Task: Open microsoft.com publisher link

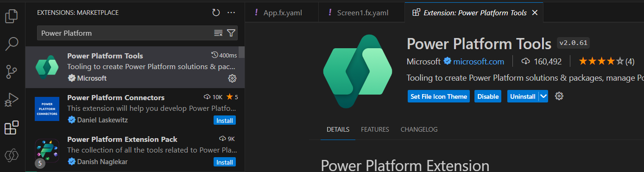Action: [x=479, y=61]
